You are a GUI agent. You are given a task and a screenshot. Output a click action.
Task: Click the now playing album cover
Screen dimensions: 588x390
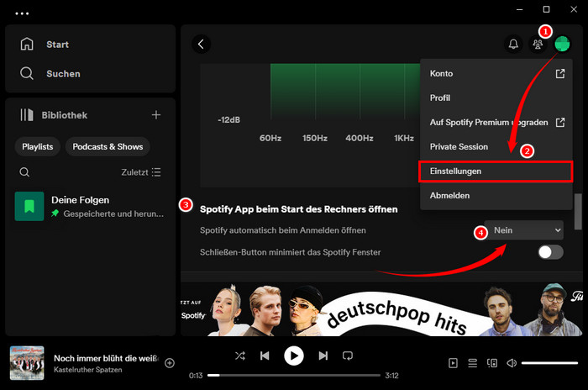pos(27,363)
